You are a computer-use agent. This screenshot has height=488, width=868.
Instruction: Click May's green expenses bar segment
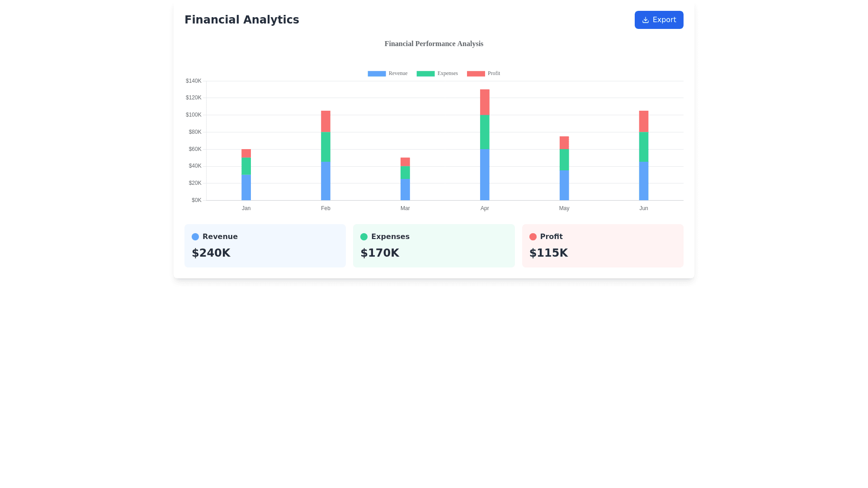(564, 160)
